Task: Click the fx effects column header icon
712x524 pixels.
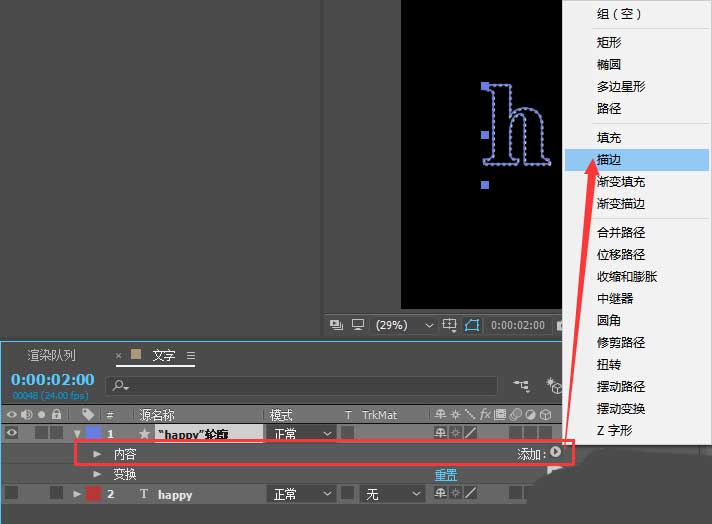Action: click(x=485, y=414)
